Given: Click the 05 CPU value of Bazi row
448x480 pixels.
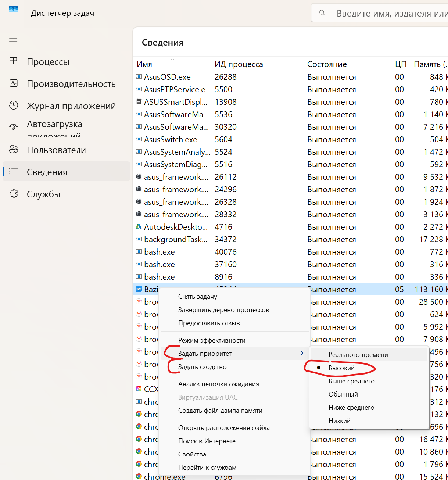Looking at the screenshot, I should [x=399, y=289].
